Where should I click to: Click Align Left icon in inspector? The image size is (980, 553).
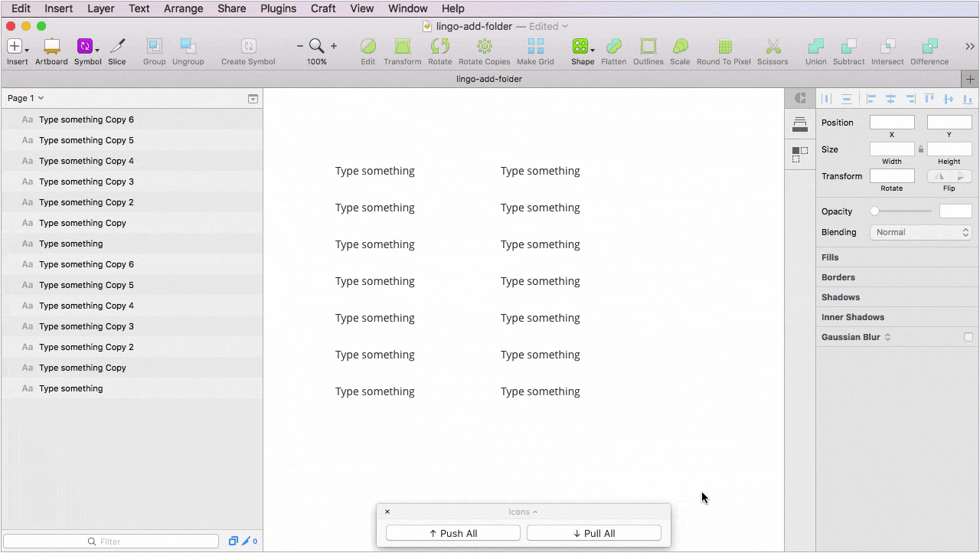tap(871, 99)
